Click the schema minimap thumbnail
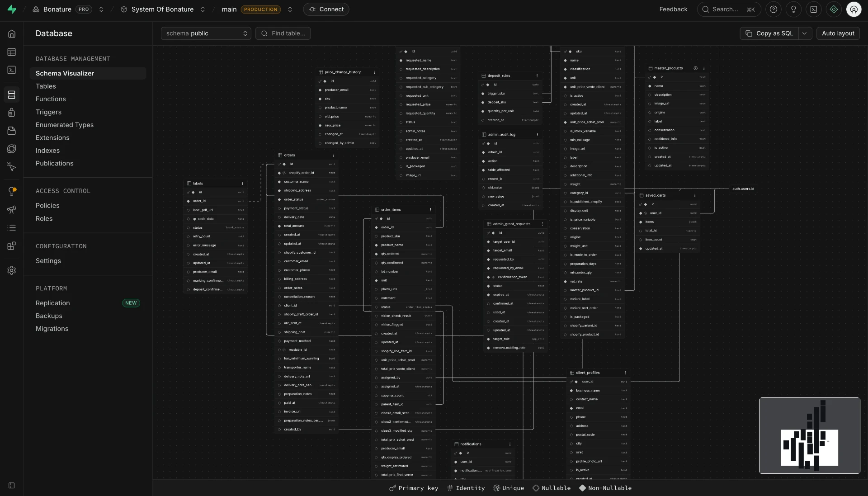868x496 pixels. 809,435
